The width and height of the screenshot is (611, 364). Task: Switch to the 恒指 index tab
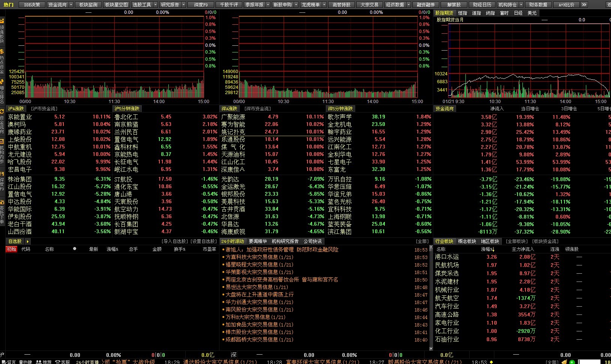tap(462, 13)
